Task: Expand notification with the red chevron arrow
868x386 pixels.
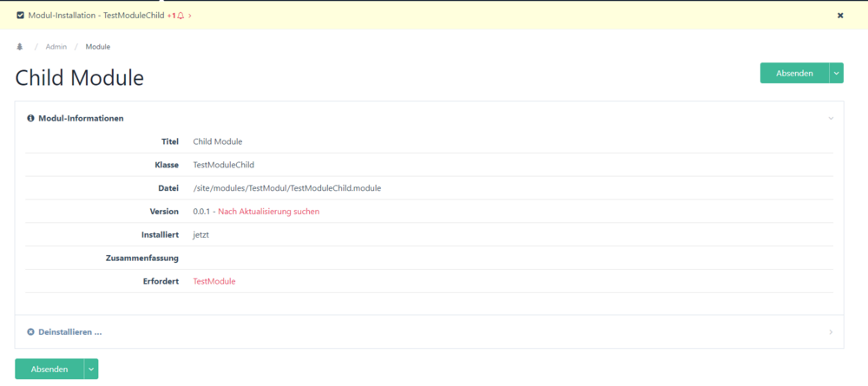Action: pyautogui.click(x=190, y=16)
